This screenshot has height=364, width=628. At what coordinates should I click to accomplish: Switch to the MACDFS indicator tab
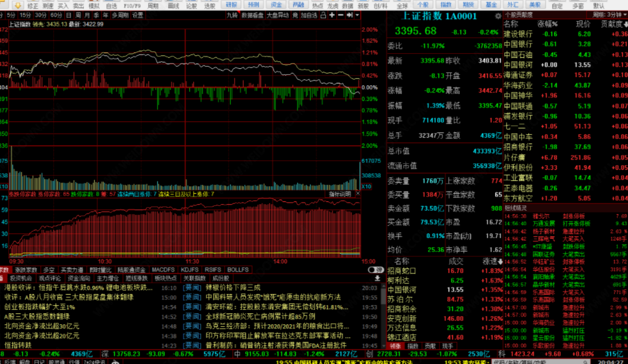coord(163,270)
